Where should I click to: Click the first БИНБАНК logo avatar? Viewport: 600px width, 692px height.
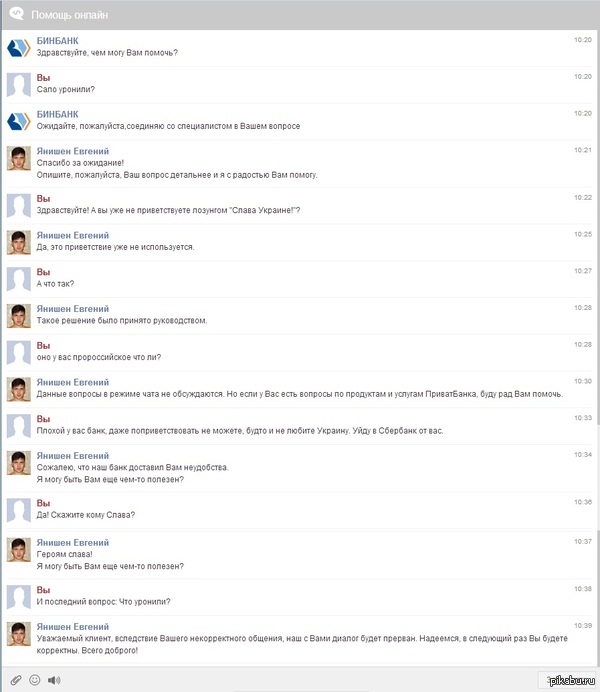click(x=19, y=48)
